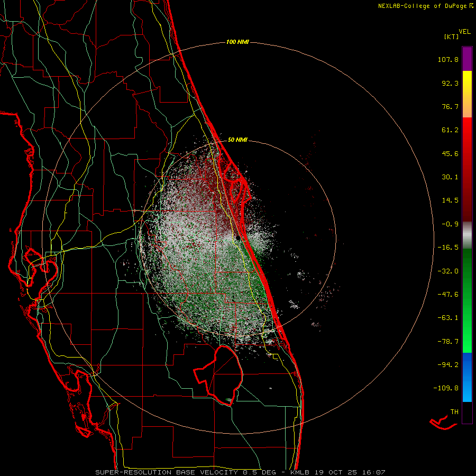476x476 pixels.
Task: Click the -94.2 velocity scale value
Action: 448,364
